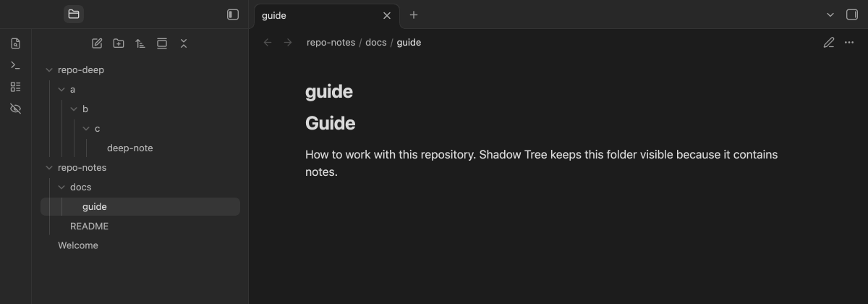The image size is (868, 304).
Task: Close the guide tab
Action: tap(386, 15)
